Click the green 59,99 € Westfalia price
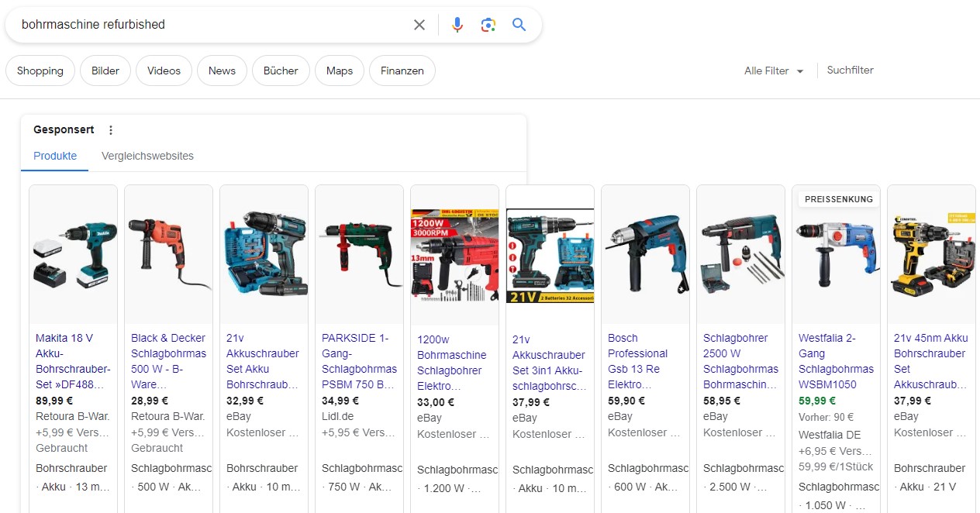This screenshot has width=980, height=513. pyautogui.click(x=817, y=401)
